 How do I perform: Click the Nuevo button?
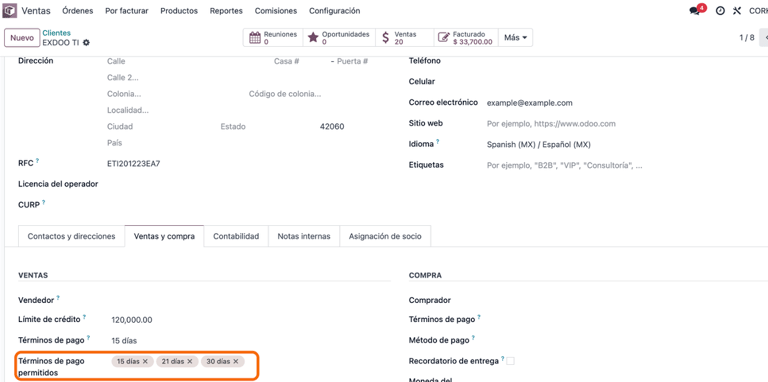(x=22, y=38)
